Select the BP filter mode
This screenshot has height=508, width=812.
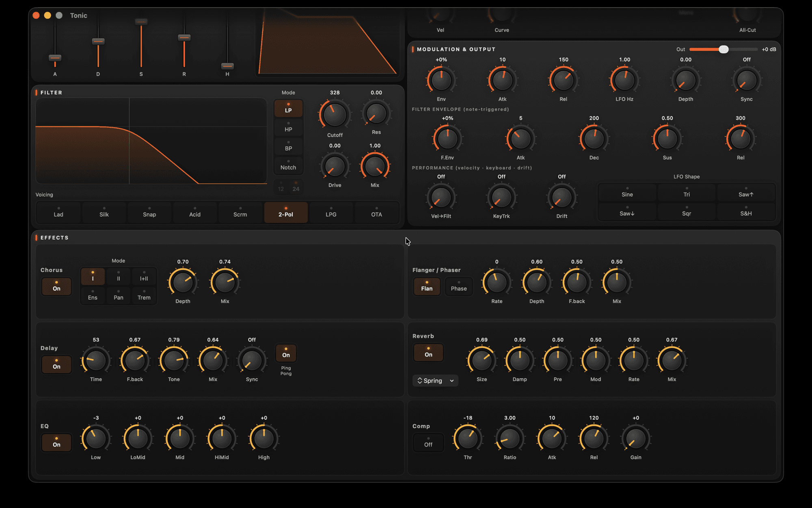[288, 147]
